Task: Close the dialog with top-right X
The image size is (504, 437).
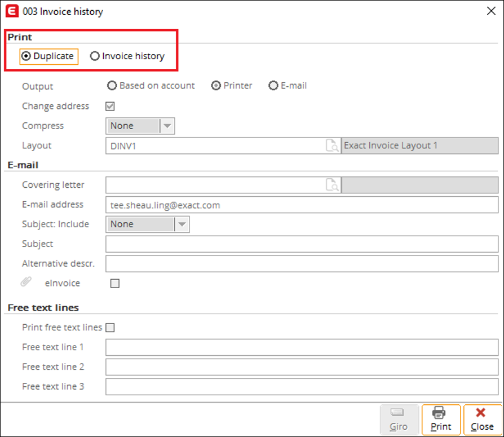Action: pos(491,11)
